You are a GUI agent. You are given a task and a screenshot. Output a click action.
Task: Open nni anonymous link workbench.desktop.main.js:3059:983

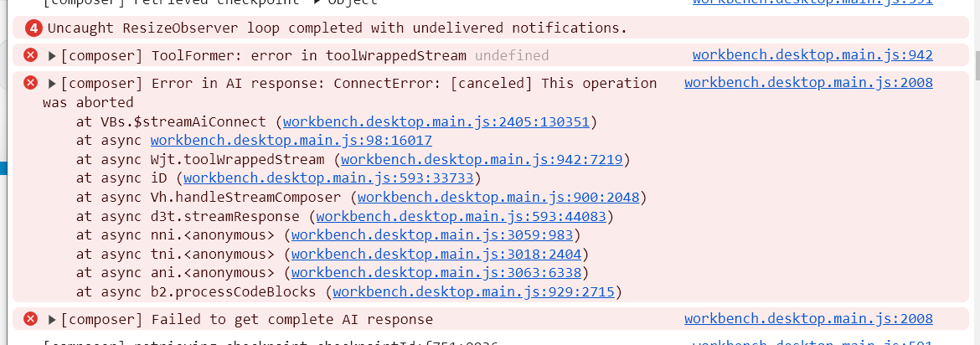coord(432,235)
